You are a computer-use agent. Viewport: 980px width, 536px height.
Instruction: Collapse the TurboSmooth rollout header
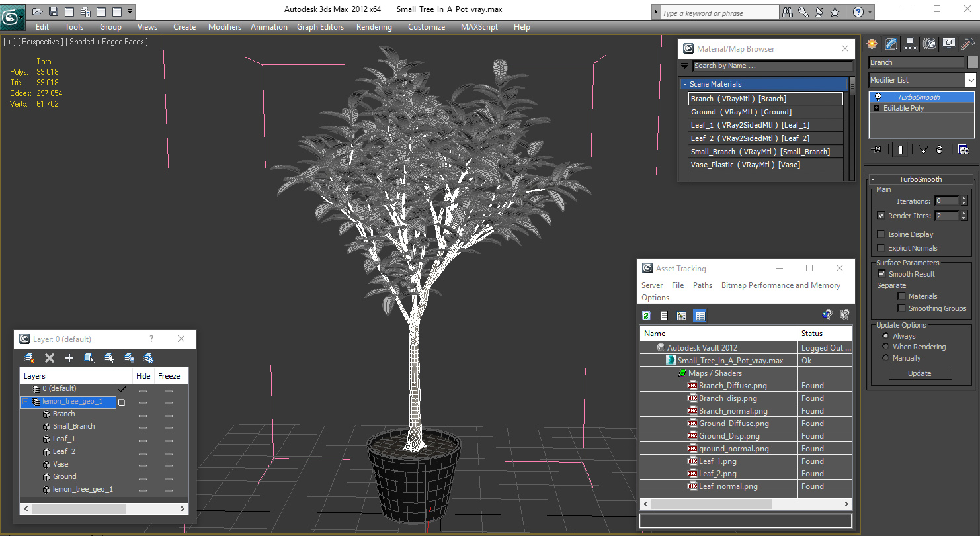coord(920,179)
